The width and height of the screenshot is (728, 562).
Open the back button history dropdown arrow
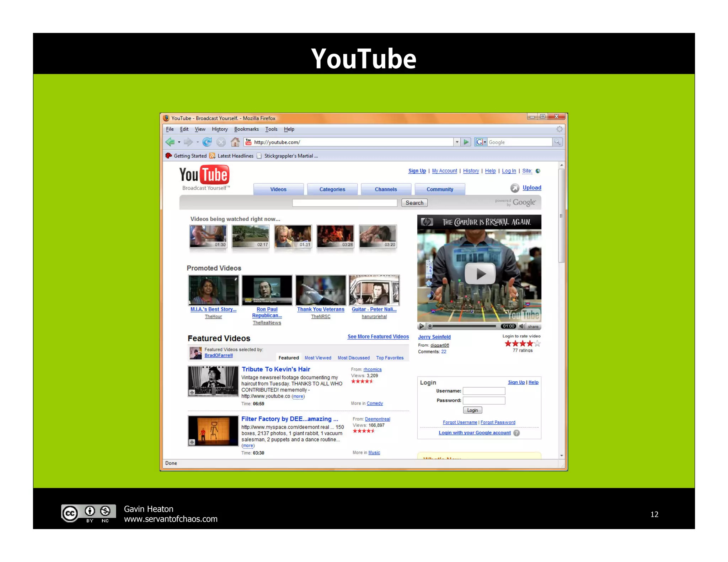pyautogui.click(x=179, y=142)
